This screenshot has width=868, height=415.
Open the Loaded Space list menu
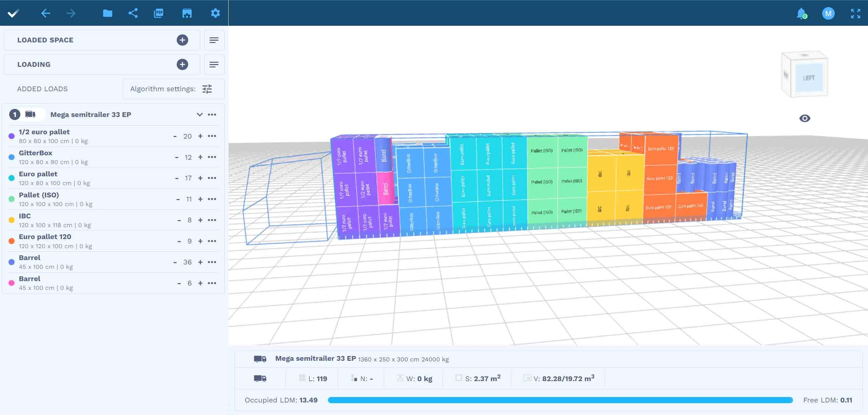tap(214, 40)
